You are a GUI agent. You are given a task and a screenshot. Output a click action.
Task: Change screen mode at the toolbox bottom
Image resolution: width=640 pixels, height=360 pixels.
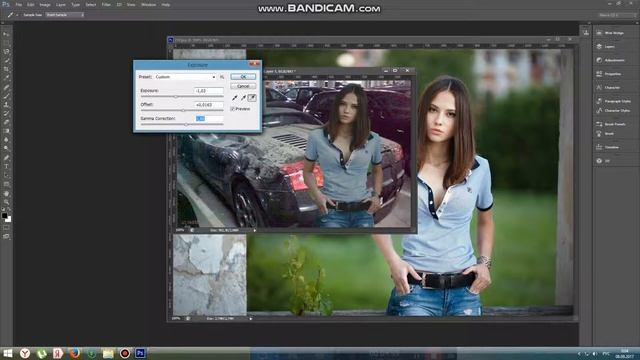6,236
